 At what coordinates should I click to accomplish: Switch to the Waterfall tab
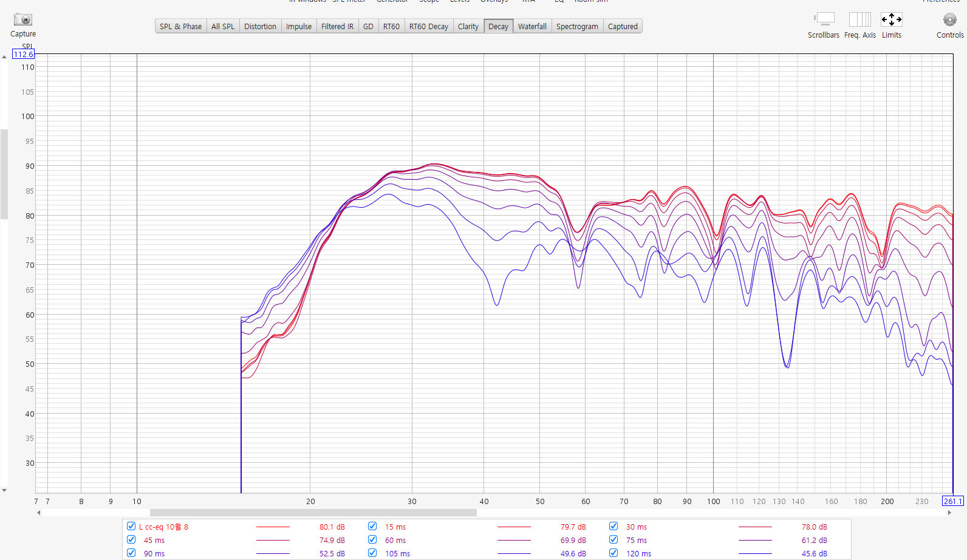click(x=532, y=26)
